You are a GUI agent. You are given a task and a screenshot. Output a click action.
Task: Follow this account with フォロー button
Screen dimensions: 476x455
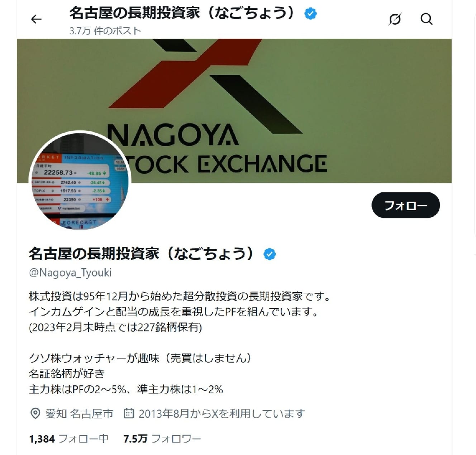point(405,205)
